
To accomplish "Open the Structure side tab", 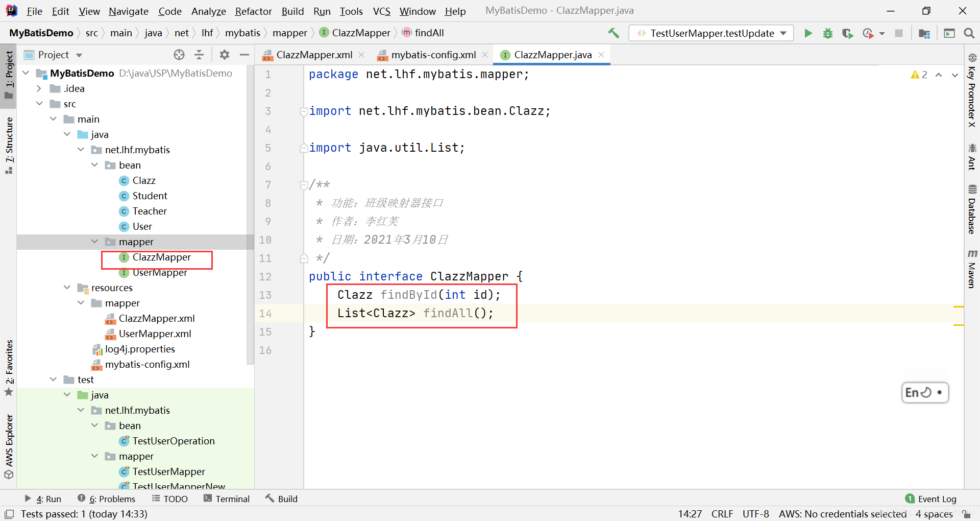I will [9, 146].
